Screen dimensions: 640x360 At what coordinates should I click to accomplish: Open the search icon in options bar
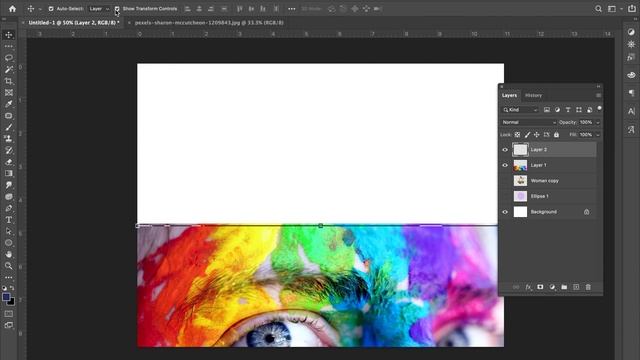[598, 9]
